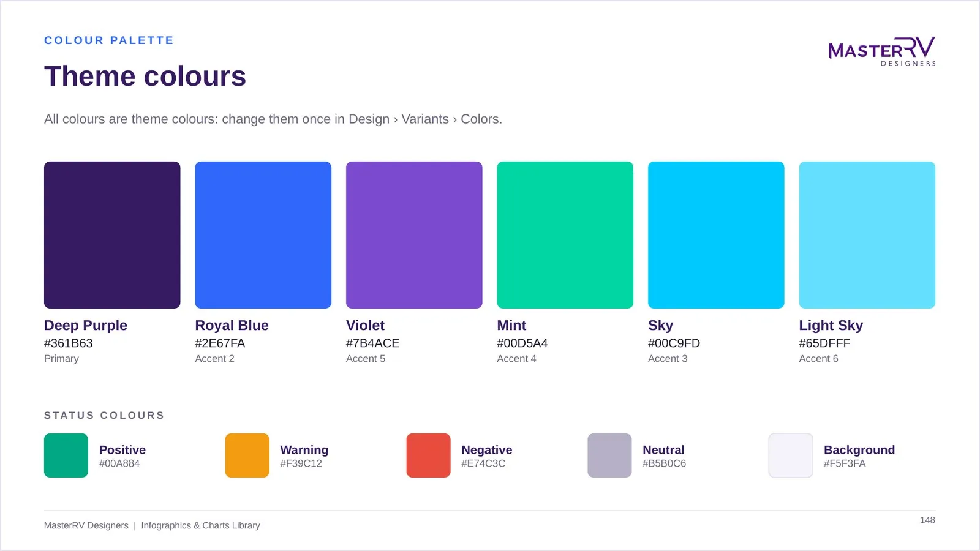The image size is (980, 551).
Task: Click the 'Accent 2' label
Action: click(x=214, y=359)
